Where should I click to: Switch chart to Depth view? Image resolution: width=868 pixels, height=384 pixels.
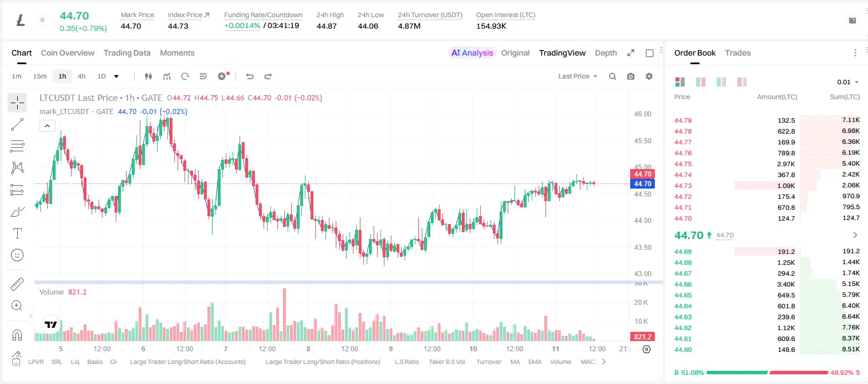tap(606, 53)
